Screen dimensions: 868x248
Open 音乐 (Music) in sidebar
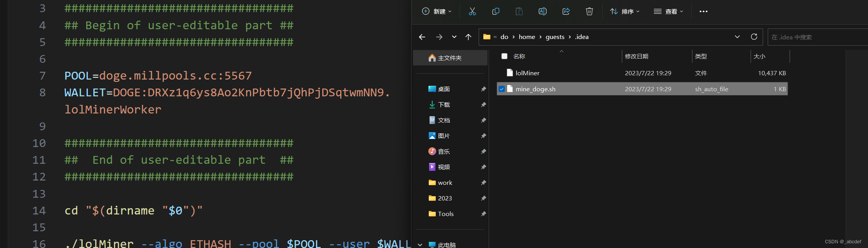(x=444, y=151)
